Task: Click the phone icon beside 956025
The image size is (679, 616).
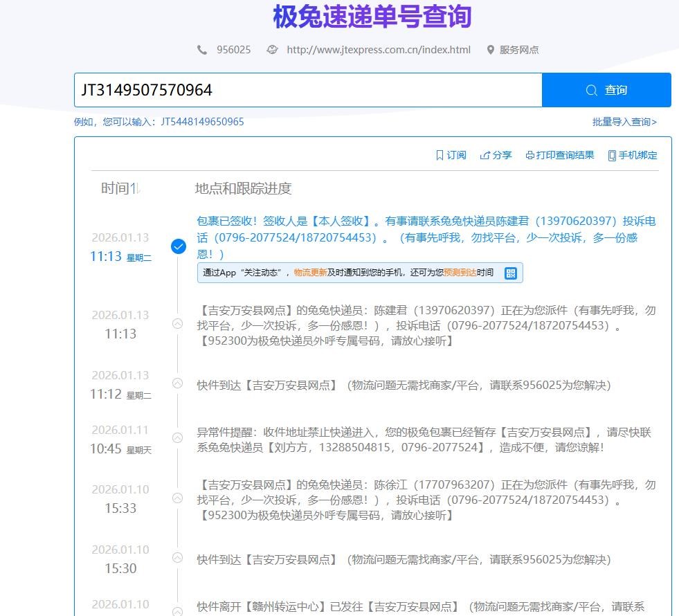Action: (x=202, y=50)
